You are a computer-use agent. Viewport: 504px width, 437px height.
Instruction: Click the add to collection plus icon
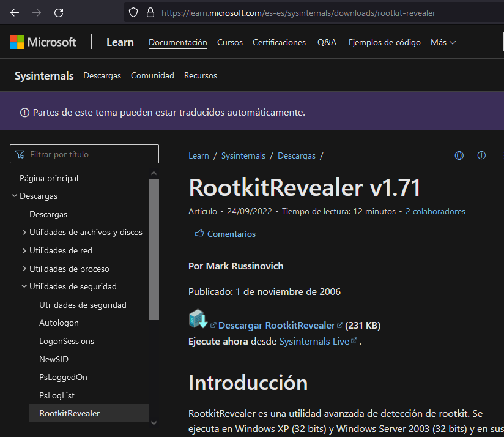(481, 155)
